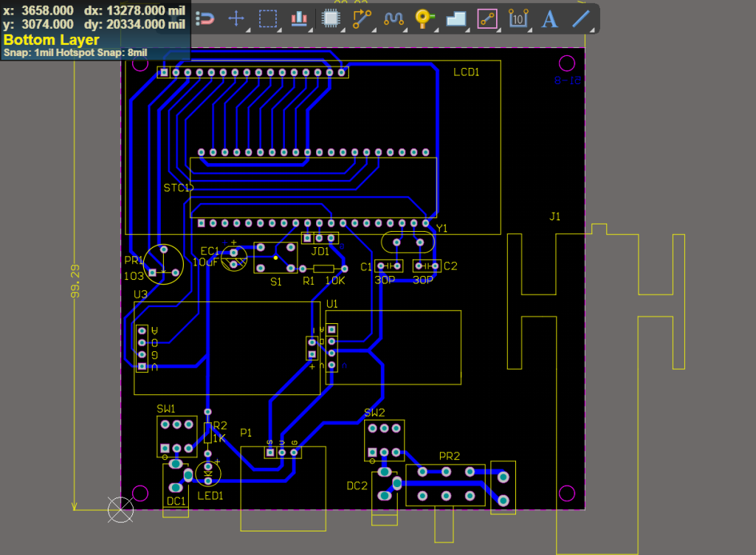Select the LED1 component designator
This screenshot has width=756, height=555.
click(210, 496)
